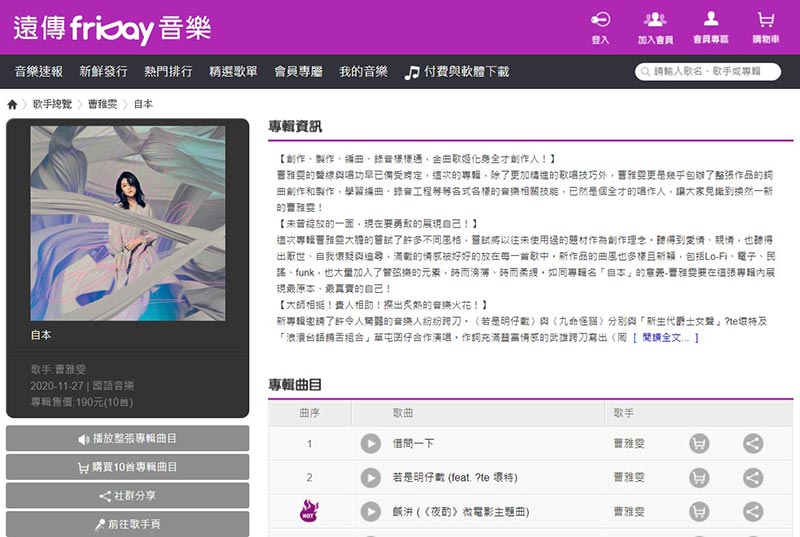The width and height of the screenshot is (800, 537).
Task: Expand 閱讀全文 link
Action: (x=666, y=338)
